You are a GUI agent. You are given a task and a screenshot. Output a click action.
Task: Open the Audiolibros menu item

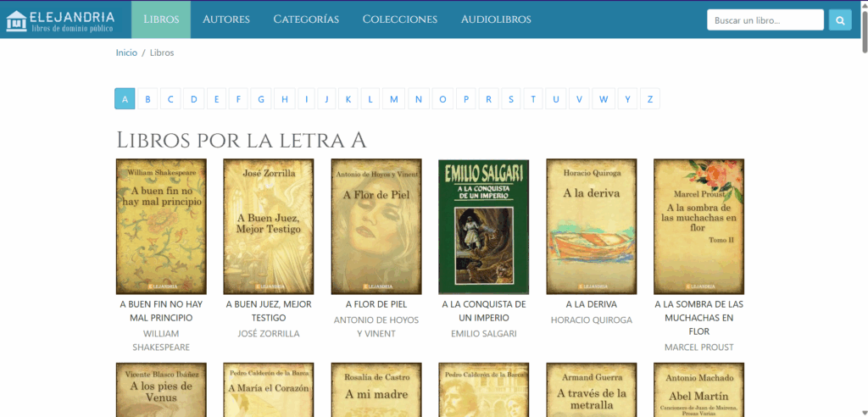pyautogui.click(x=496, y=19)
